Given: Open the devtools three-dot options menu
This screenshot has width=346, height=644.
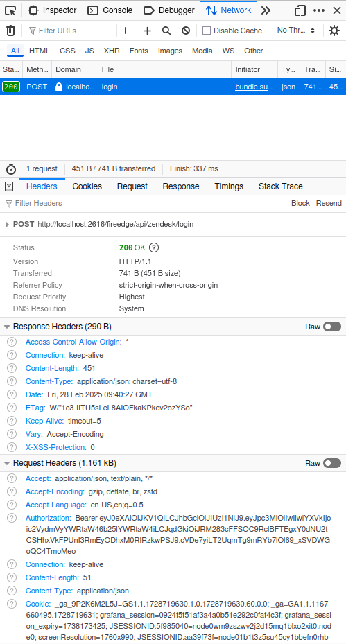Looking at the screenshot, I should 319,10.
